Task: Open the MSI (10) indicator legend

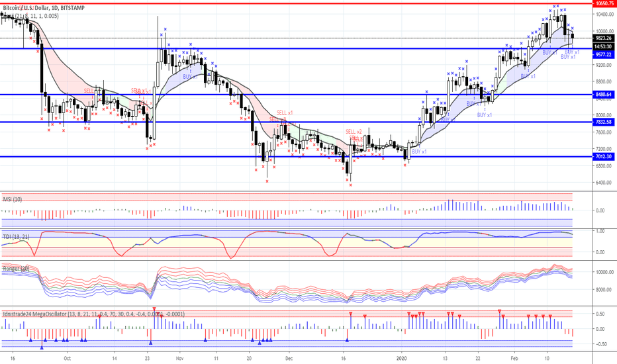Action: 13,199
